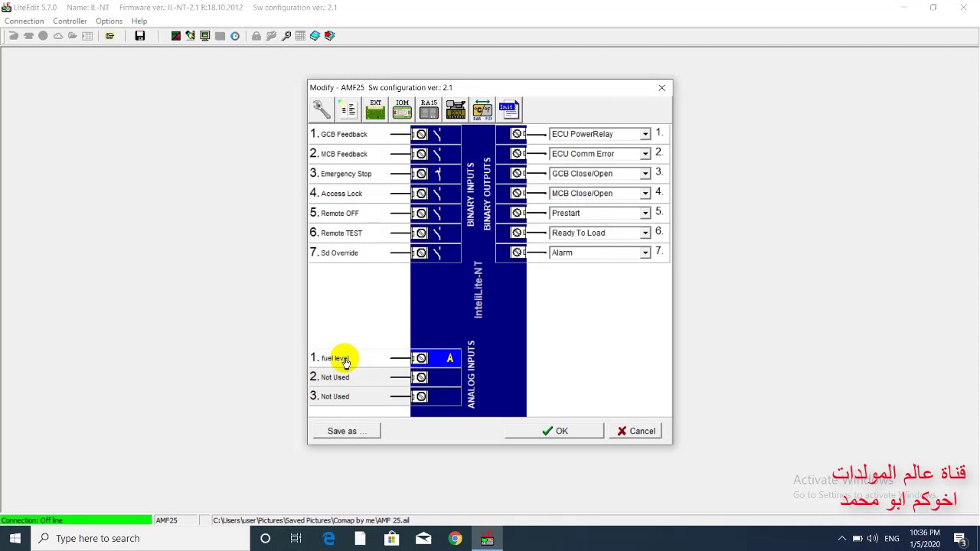Click the blue clock toolbar icon
Viewport: 980px width, 551px height.
click(235, 36)
